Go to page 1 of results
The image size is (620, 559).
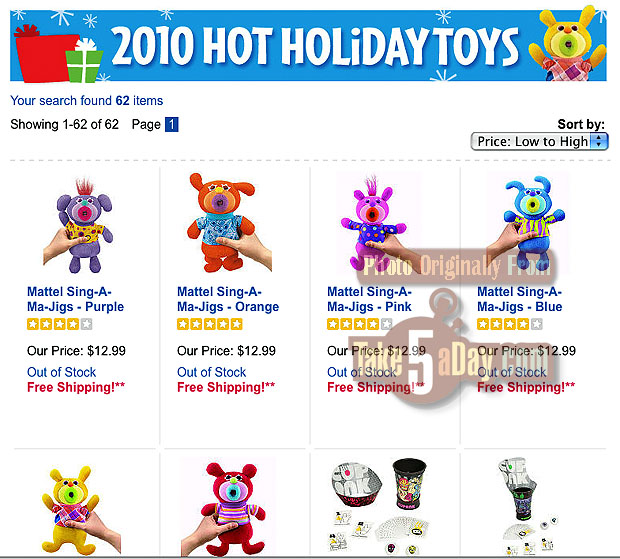click(x=172, y=125)
